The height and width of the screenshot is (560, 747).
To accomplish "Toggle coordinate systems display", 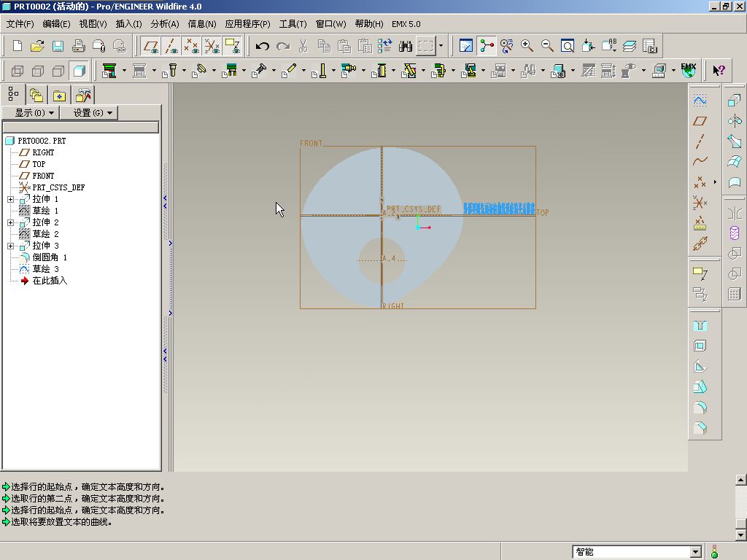I will [212, 46].
